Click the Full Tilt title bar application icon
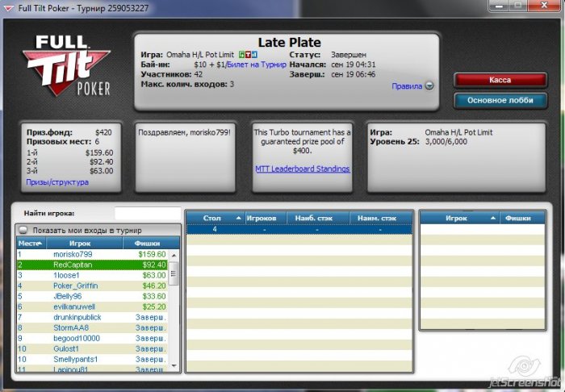 click(8, 8)
